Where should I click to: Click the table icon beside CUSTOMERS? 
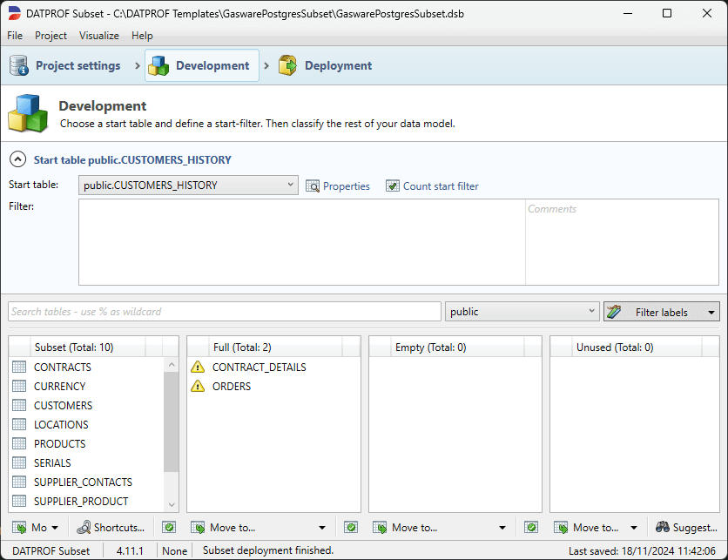point(19,406)
